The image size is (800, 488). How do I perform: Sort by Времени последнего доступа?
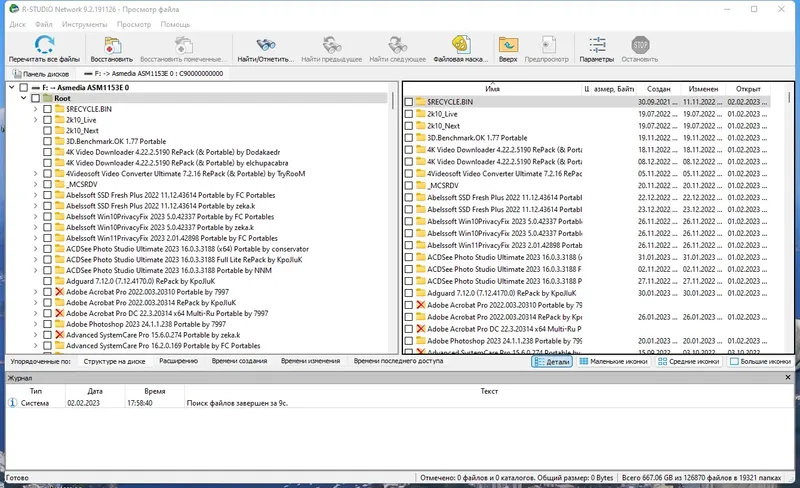pyautogui.click(x=398, y=361)
